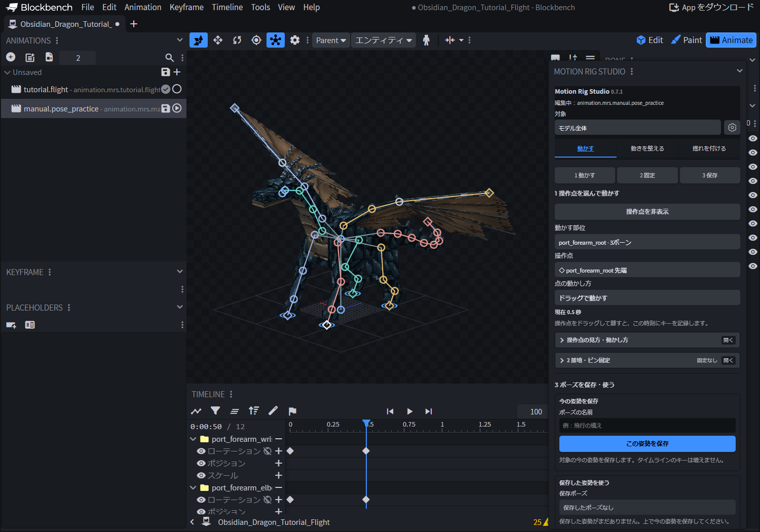Click the ポーズの名前 input field
Image resolution: width=760 pixels, height=532 pixels.
648,426
